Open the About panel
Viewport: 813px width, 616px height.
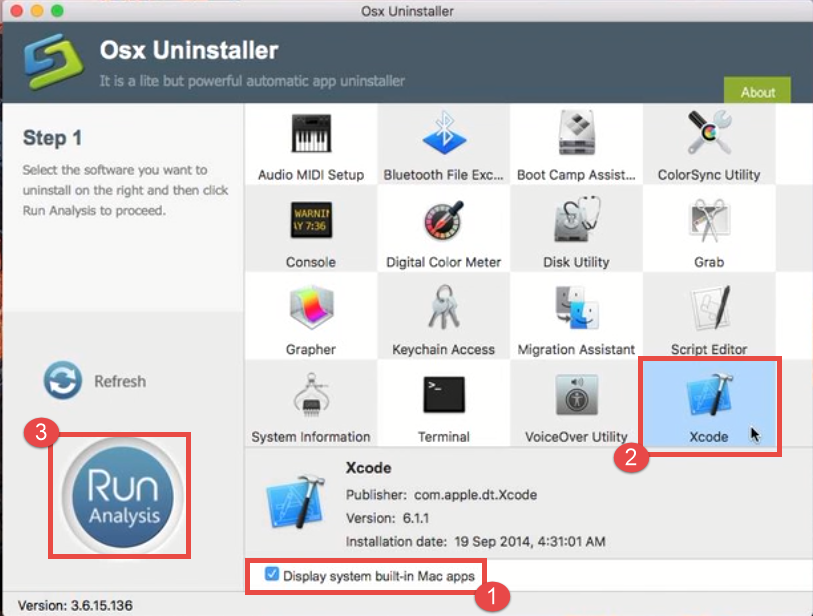[x=757, y=91]
